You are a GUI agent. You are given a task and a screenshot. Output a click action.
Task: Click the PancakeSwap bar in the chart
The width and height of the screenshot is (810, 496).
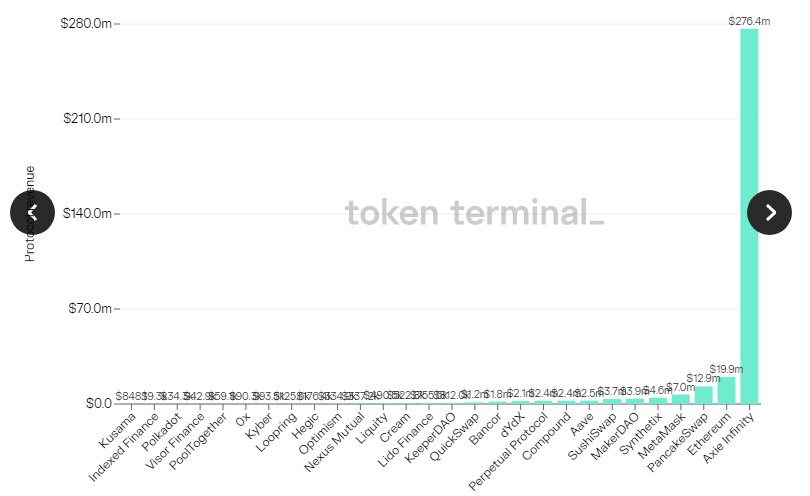pyautogui.click(x=704, y=395)
